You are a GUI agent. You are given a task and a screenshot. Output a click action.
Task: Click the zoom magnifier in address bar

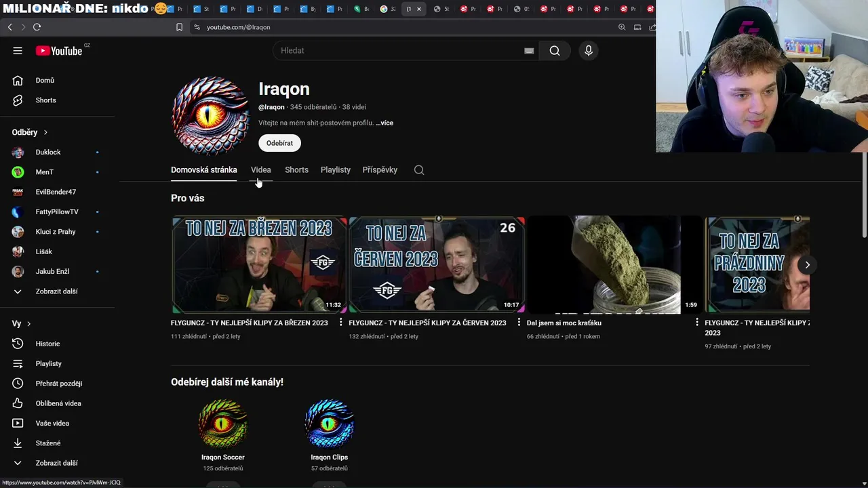click(x=622, y=27)
